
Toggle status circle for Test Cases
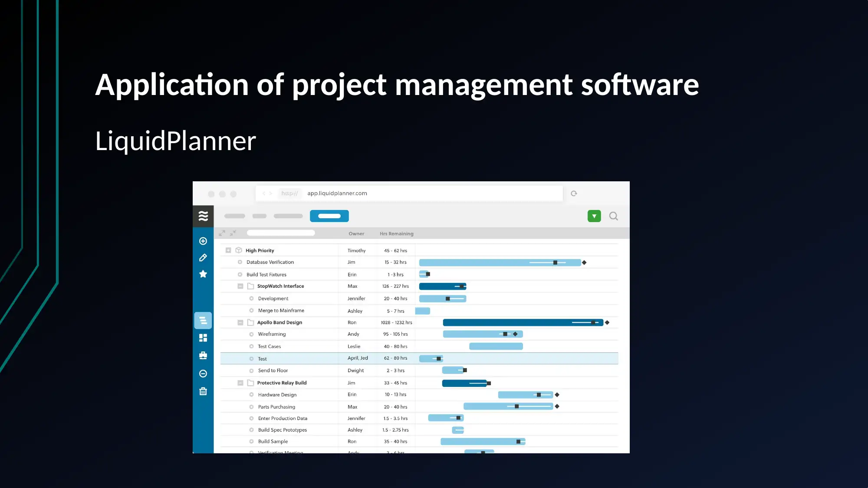pyautogui.click(x=251, y=346)
